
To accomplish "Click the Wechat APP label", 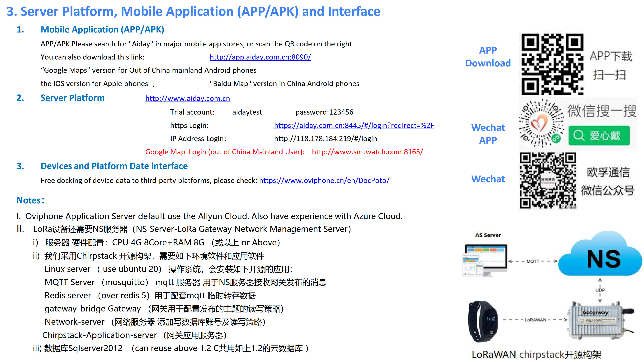I will [488, 134].
